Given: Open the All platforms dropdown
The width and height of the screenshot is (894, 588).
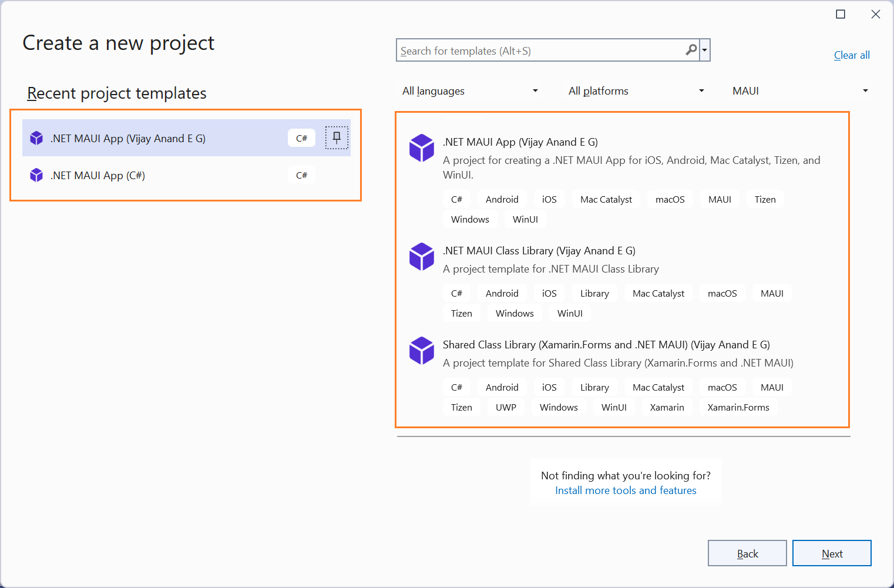Looking at the screenshot, I should (636, 91).
